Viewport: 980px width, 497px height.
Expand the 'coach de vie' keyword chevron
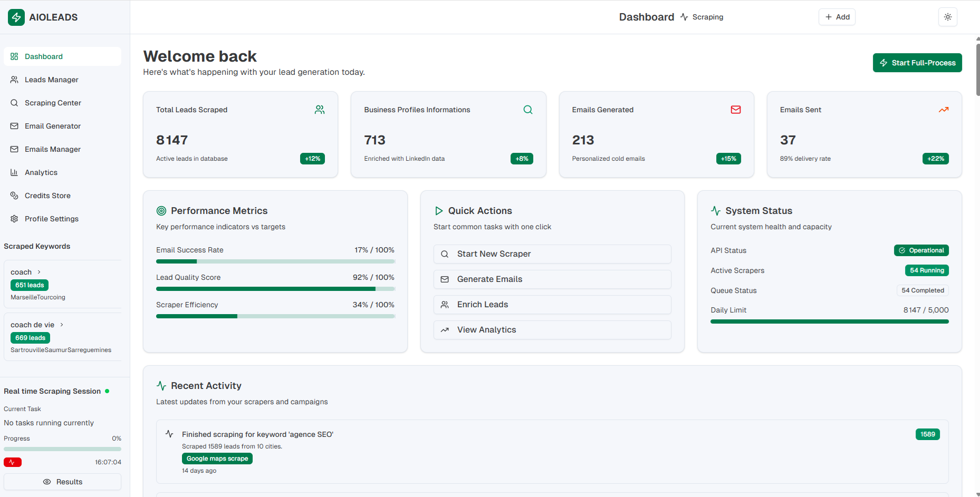tap(62, 325)
